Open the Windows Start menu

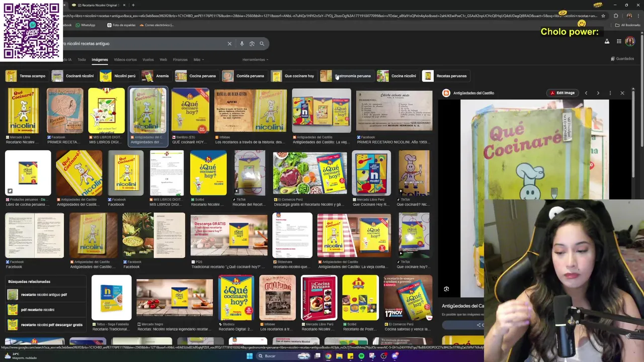pyautogui.click(x=249, y=356)
